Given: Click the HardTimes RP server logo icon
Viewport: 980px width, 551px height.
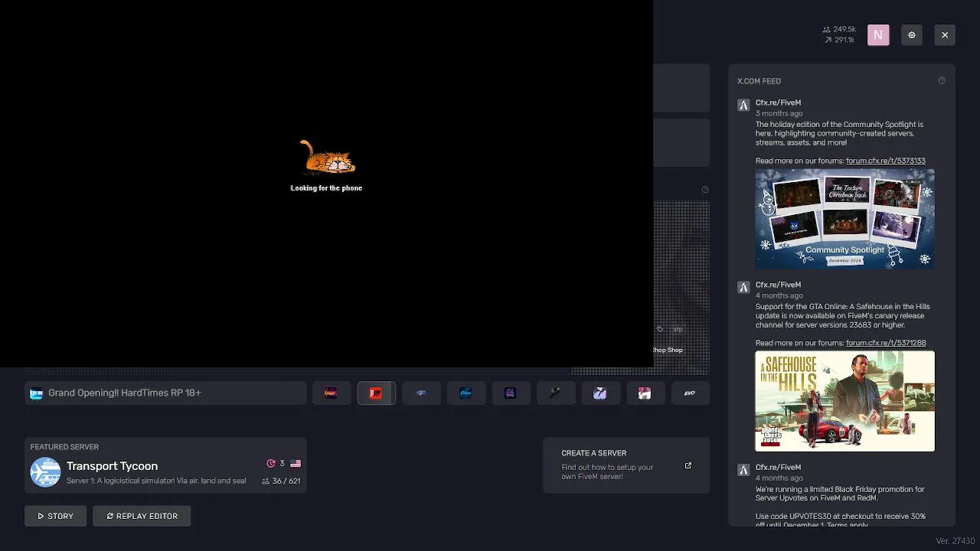Looking at the screenshot, I should [x=36, y=393].
